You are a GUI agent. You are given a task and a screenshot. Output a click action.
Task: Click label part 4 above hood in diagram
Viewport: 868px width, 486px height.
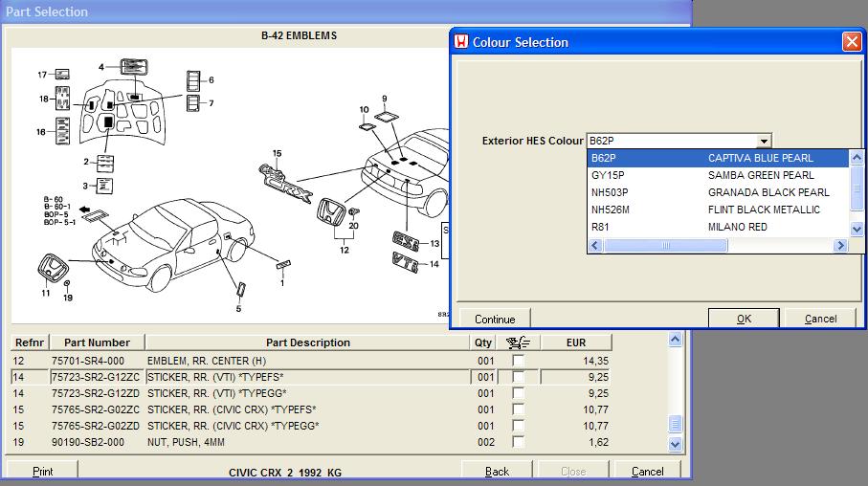pyautogui.click(x=134, y=67)
